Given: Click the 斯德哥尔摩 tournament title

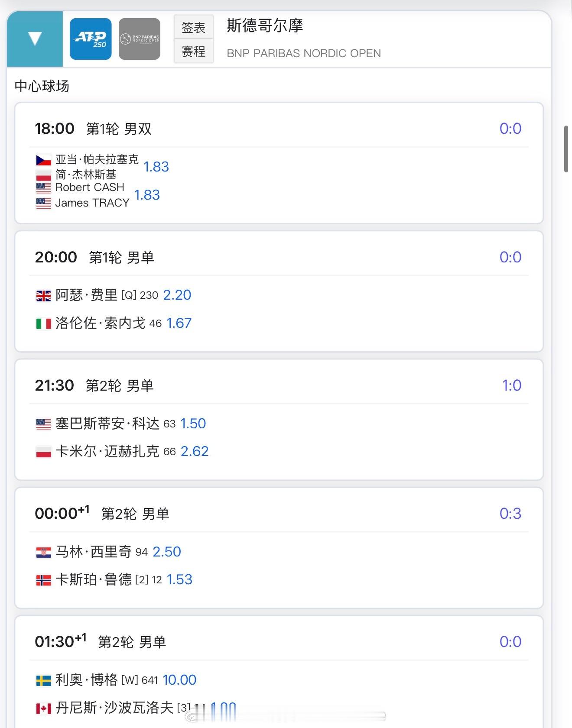Looking at the screenshot, I should (x=265, y=26).
